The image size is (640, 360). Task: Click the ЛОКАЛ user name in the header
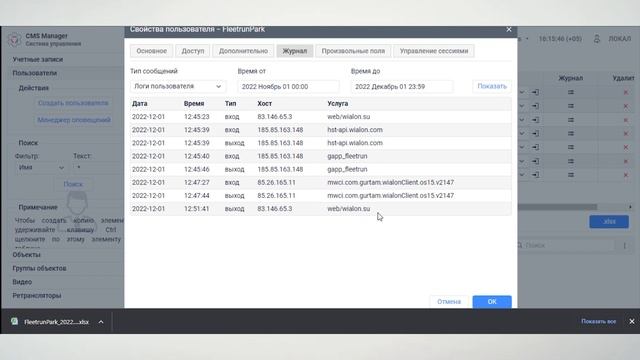pyautogui.click(x=620, y=39)
